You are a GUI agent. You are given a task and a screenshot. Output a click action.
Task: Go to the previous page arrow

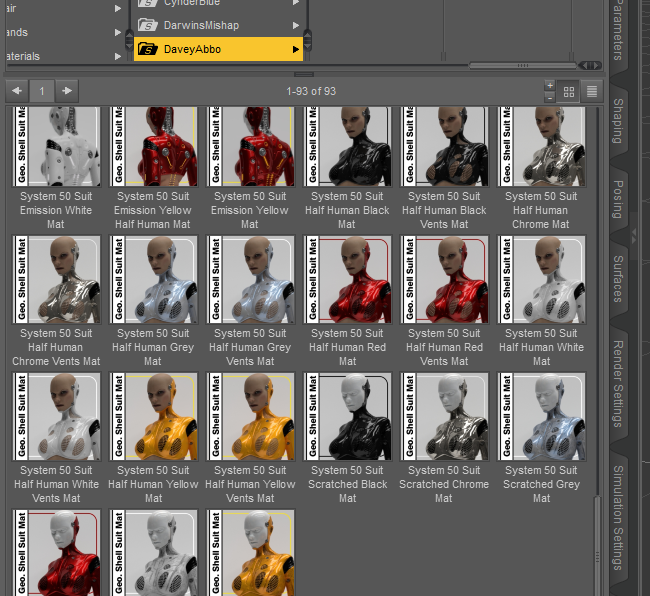[x=17, y=91]
